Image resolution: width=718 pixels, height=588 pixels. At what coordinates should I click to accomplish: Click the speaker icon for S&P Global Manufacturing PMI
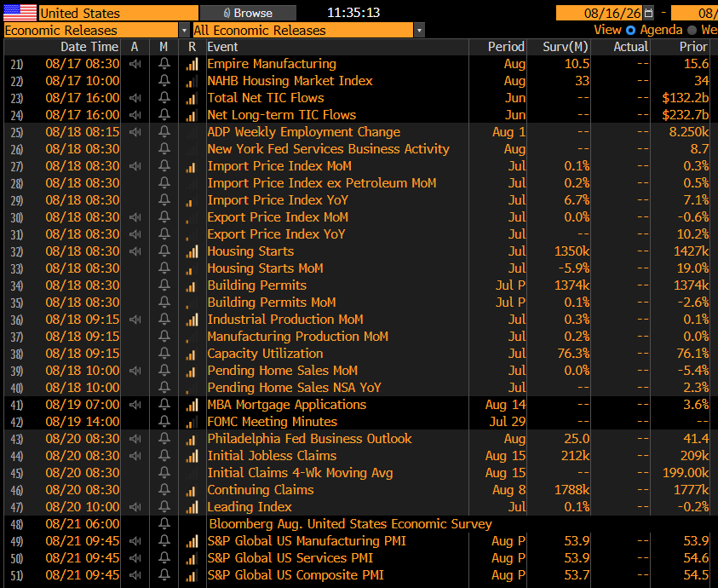point(135,541)
